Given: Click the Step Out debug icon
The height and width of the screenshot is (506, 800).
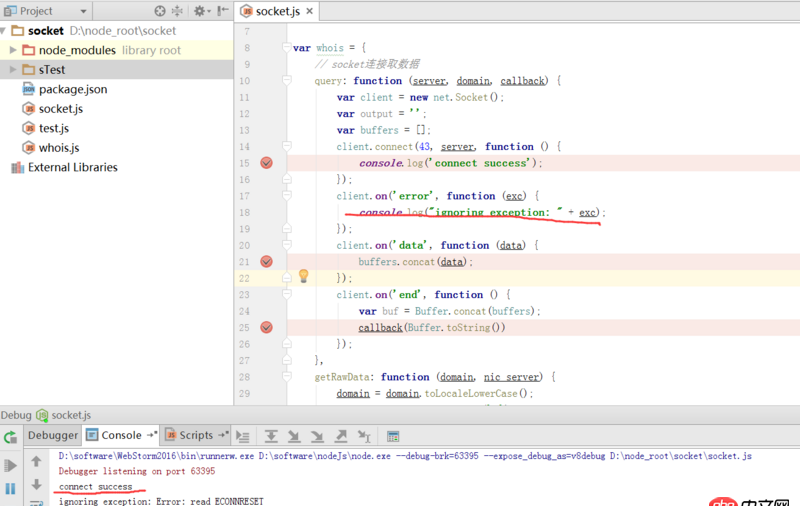Looking at the screenshot, I should coord(340,436).
